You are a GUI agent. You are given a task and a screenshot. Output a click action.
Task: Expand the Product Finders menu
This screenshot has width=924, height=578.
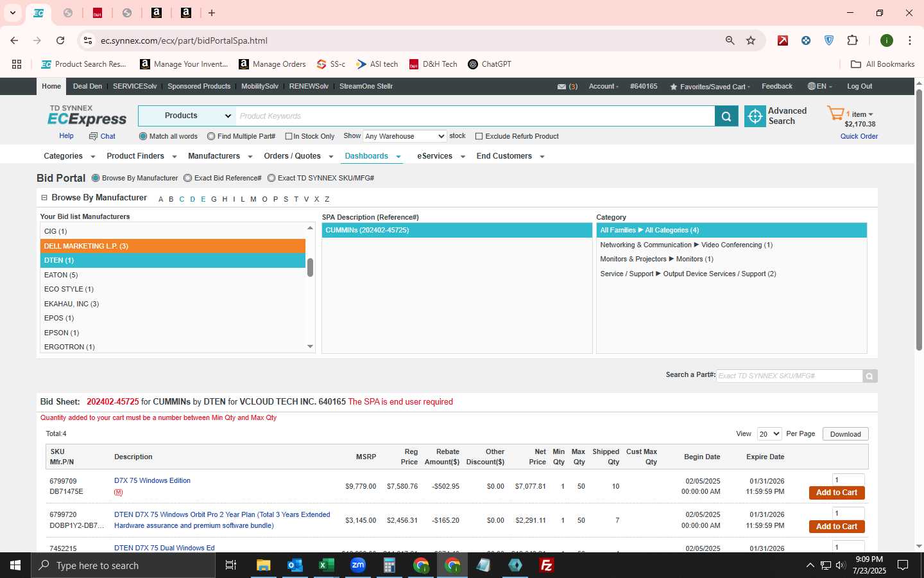[141, 156]
